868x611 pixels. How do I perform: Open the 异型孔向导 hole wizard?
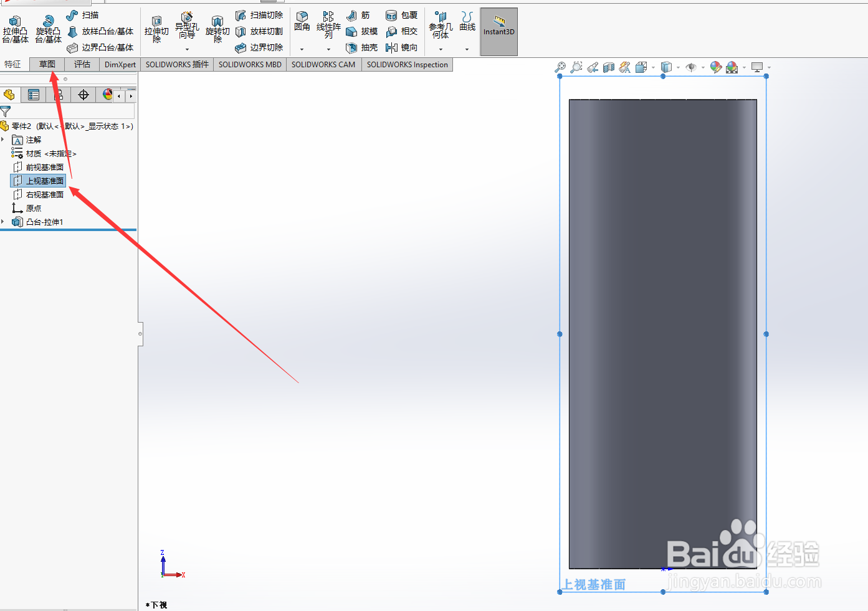pos(187,26)
